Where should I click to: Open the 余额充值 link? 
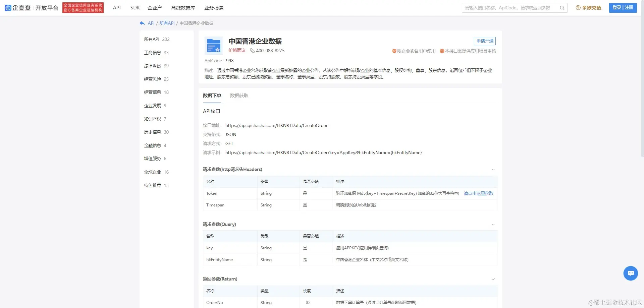pyautogui.click(x=592, y=8)
